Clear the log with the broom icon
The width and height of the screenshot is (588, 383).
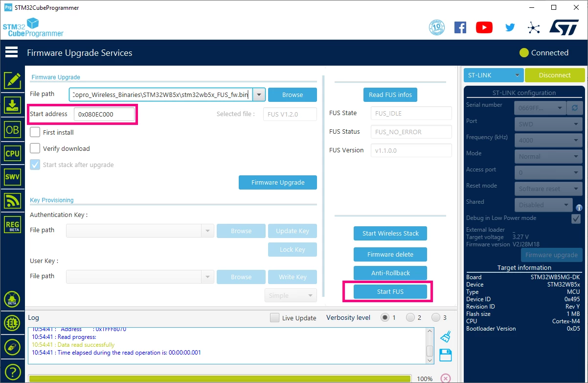click(445, 336)
